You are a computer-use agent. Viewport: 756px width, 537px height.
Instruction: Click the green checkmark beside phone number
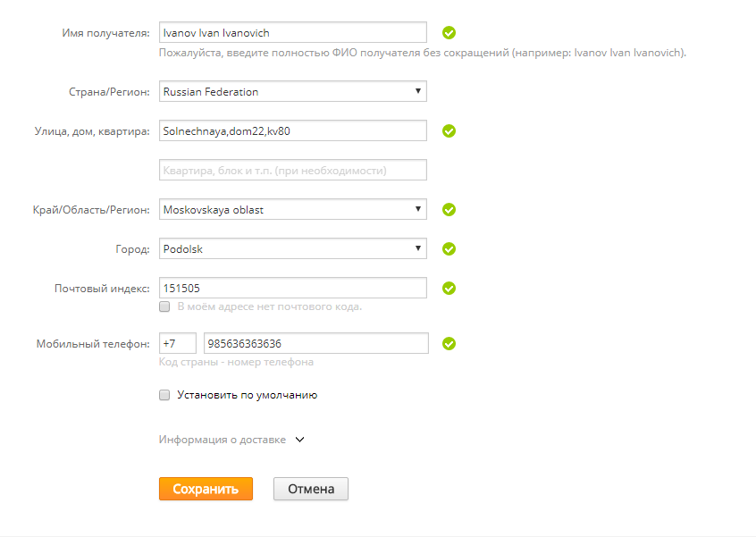[449, 343]
